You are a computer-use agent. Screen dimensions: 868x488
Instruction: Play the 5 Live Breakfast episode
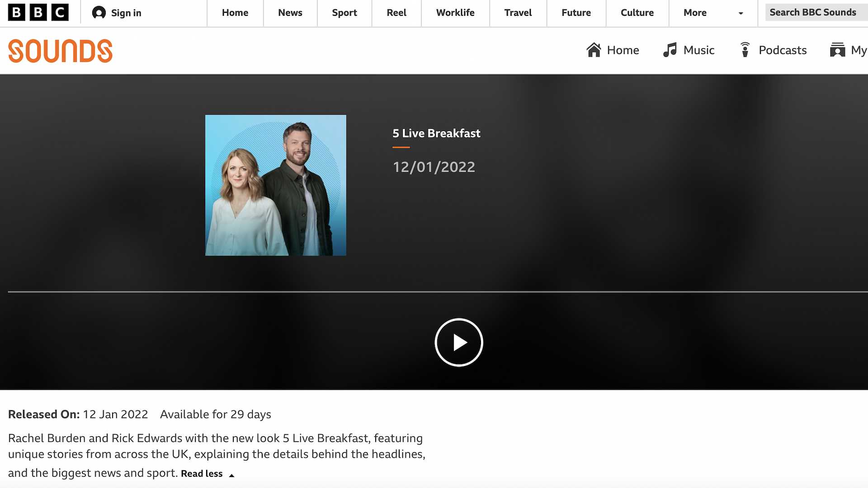[x=459, y=343]
